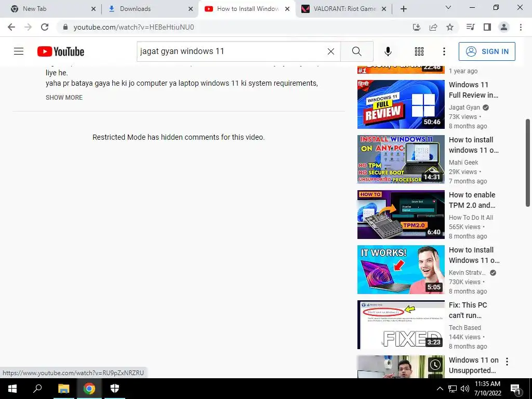Open Install Windows 11 on Any PC thumbnail
This screenshot has width=532, height=399.
tap(401, 159)
